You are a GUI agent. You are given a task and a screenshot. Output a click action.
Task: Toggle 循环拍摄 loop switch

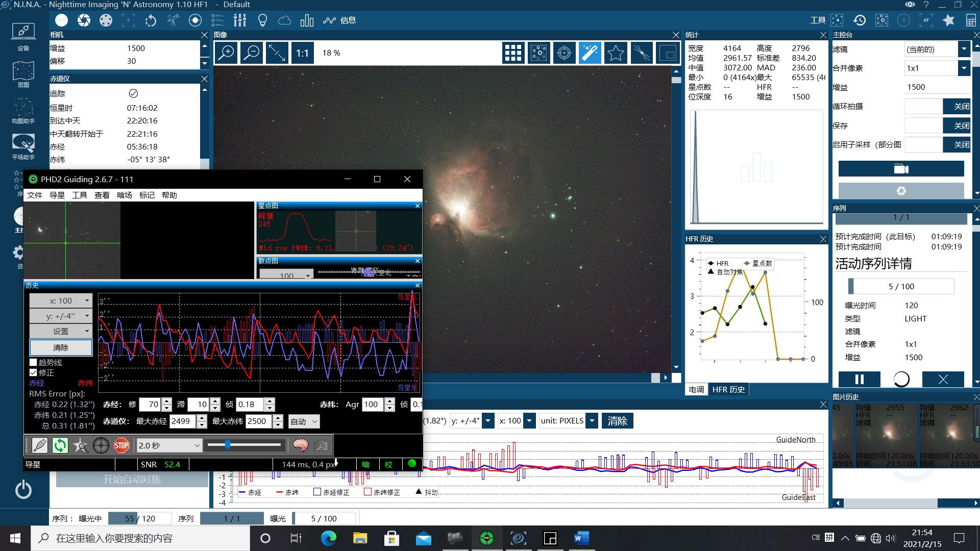click(x=937, y=106)
